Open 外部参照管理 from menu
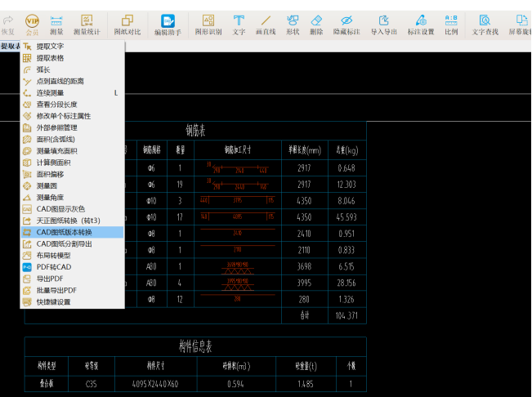 (72, 127)
